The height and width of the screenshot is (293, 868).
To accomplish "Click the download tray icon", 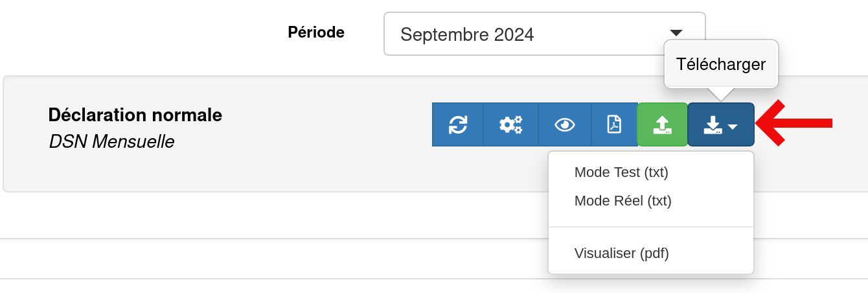I will point(713,125).
